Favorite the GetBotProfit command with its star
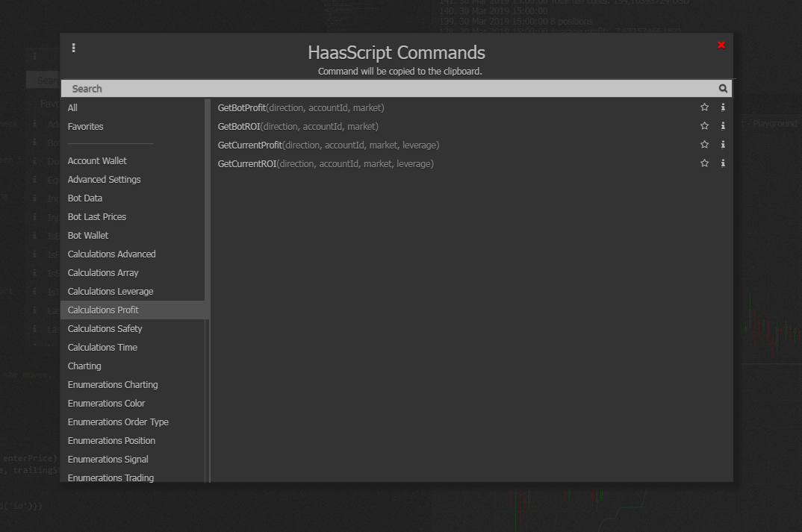This screenshot has width=802, height=532. tap(704, 107)
